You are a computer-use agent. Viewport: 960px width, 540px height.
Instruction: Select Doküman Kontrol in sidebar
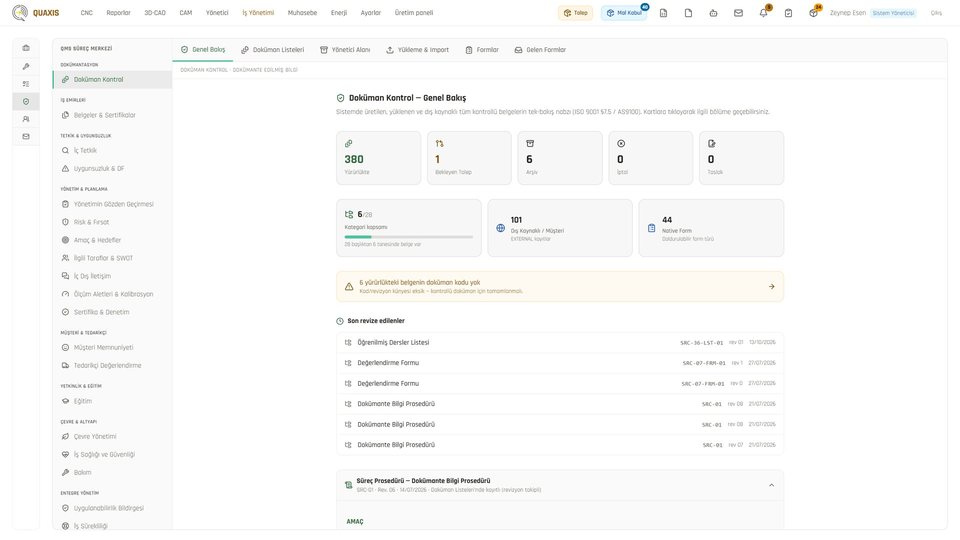click(112, 80)
